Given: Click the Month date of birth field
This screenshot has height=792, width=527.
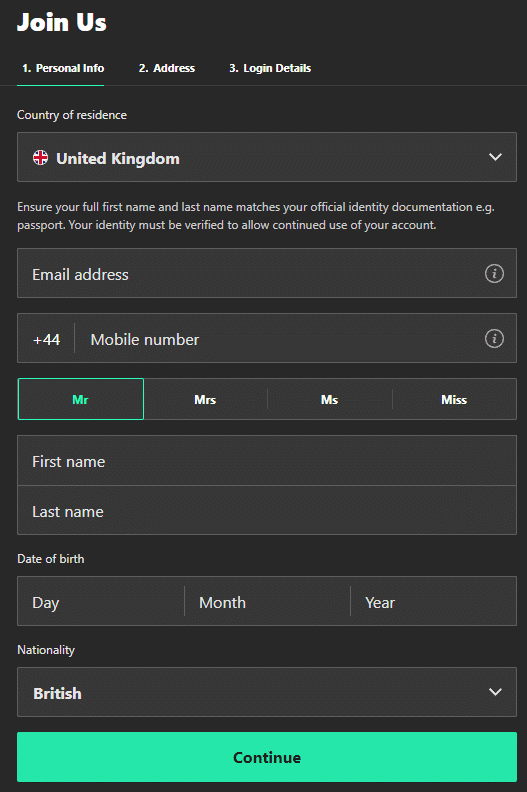Looking at the screenshot, I should click(267, 601).
